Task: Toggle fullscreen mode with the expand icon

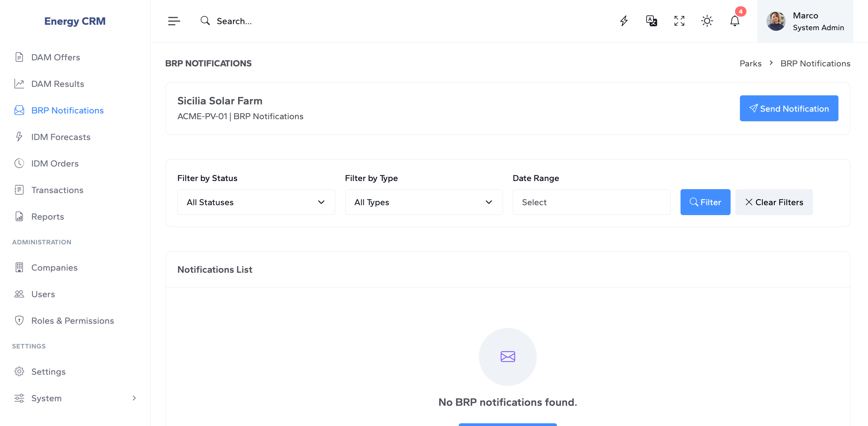Action: [679, 21]
